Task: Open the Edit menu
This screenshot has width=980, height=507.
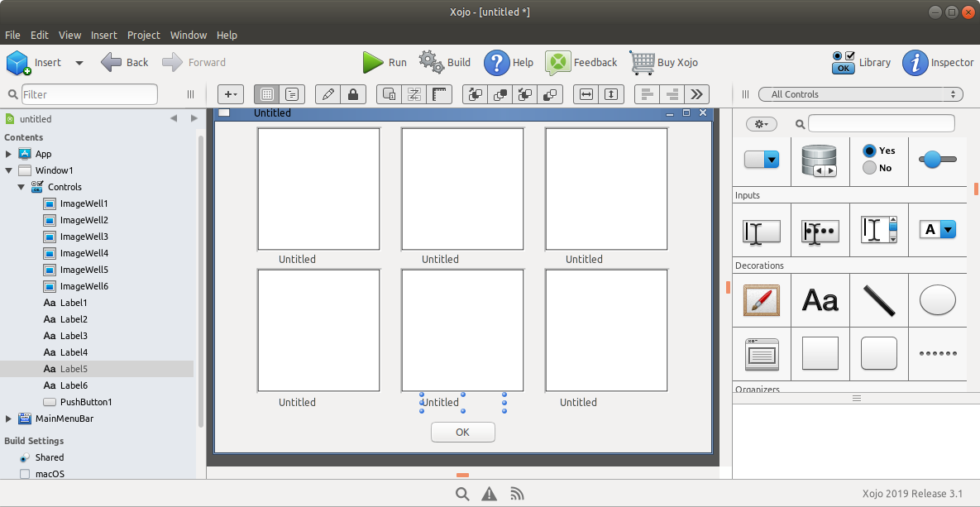Action: [x=40, y=35]
